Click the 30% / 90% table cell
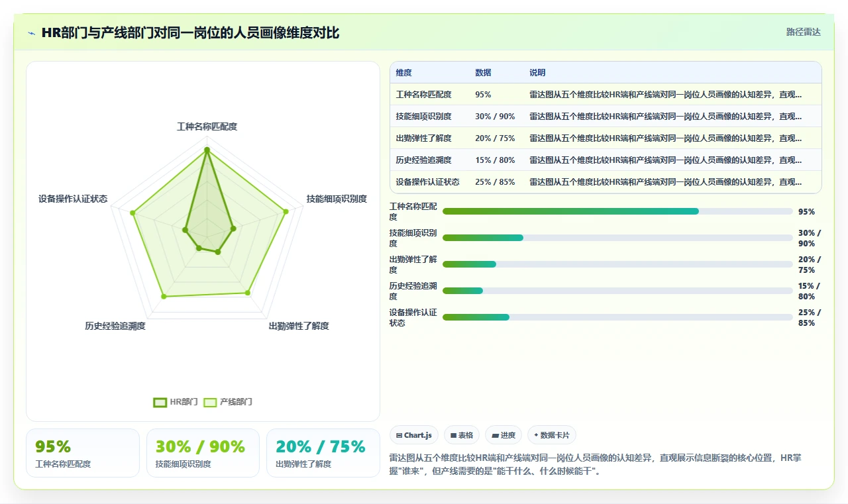The width and height of the screenshot is (848, 504). pos(495,117)
